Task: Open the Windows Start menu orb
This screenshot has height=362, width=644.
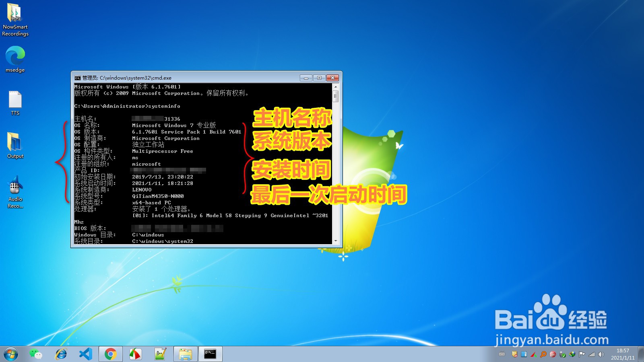Action: pos(11,354)
